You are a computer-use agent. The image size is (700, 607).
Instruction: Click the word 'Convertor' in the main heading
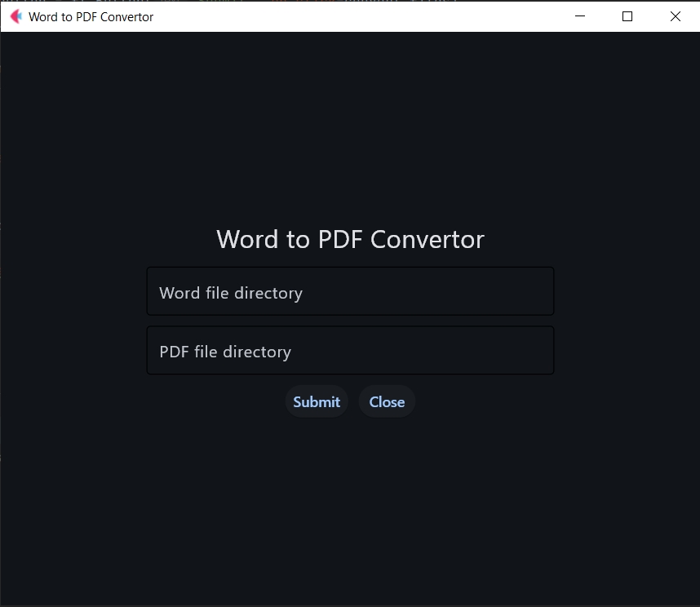pos(427,239)
